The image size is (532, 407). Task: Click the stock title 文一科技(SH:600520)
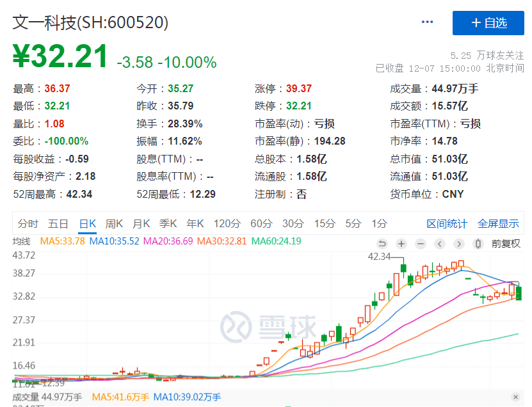[x=91, y=23]
